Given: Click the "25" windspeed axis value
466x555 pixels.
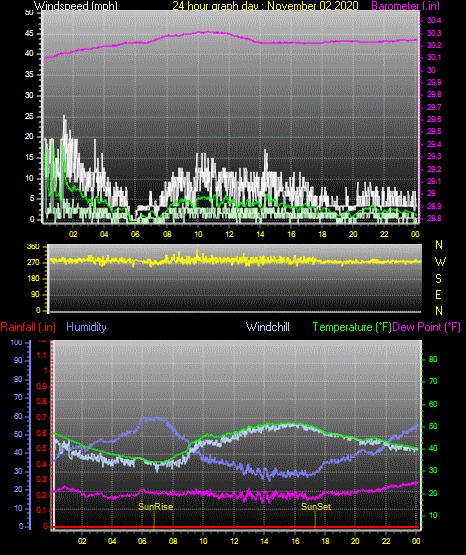Looking at the screenshot, I should point(29,116).
